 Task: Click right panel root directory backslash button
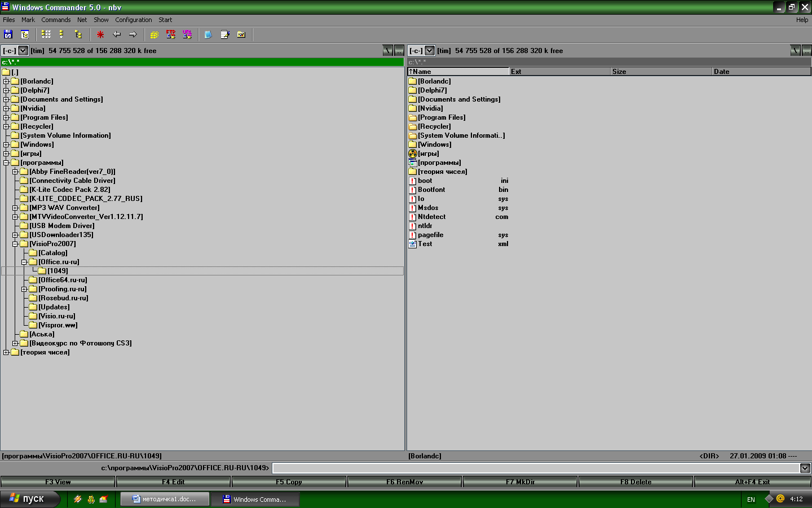coord(795,50)
